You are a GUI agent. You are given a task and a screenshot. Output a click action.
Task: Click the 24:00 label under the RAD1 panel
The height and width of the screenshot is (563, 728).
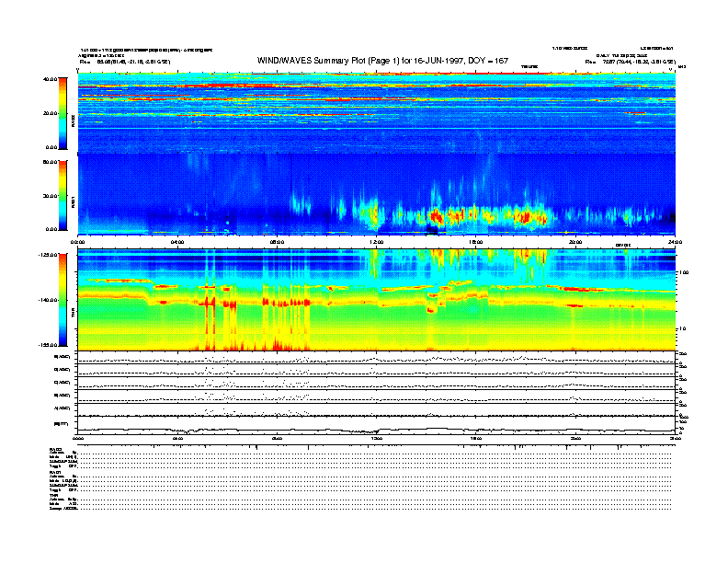675,242
